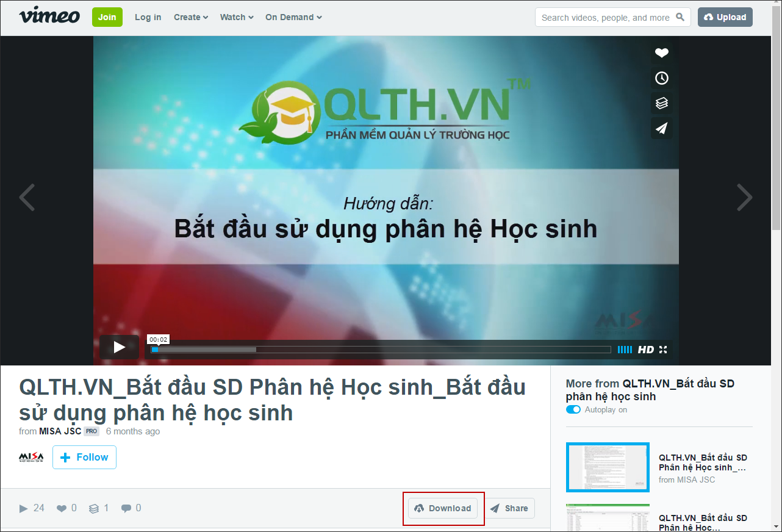Open the Watch dropdown menu
Image resolution: width=782 pixels, height=532 pixels.
(x=237, y=17)
